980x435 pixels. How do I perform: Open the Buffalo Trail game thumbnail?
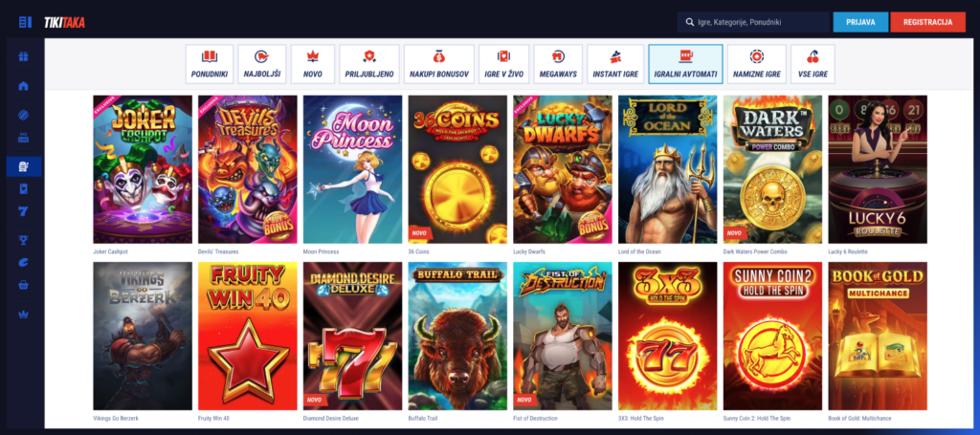point(457,336)
